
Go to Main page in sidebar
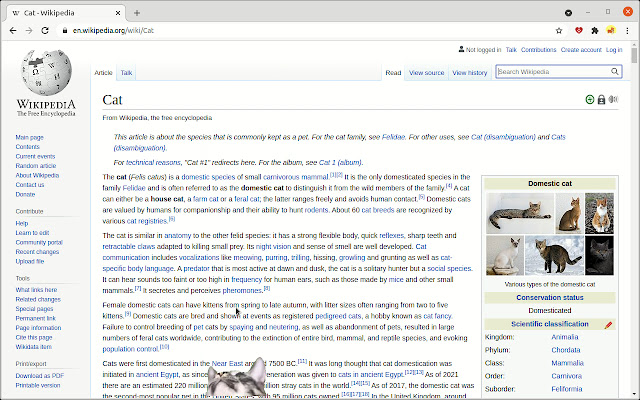click(x=29, y=138)
